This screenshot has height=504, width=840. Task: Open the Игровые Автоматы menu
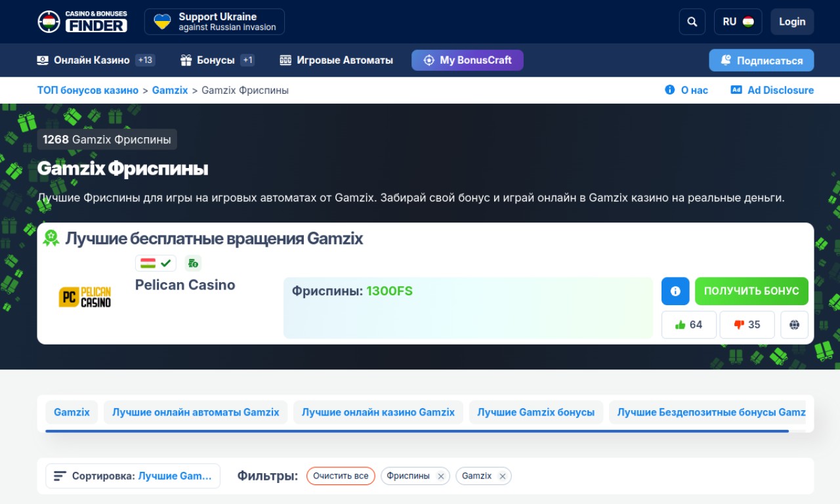click(336, 60)
